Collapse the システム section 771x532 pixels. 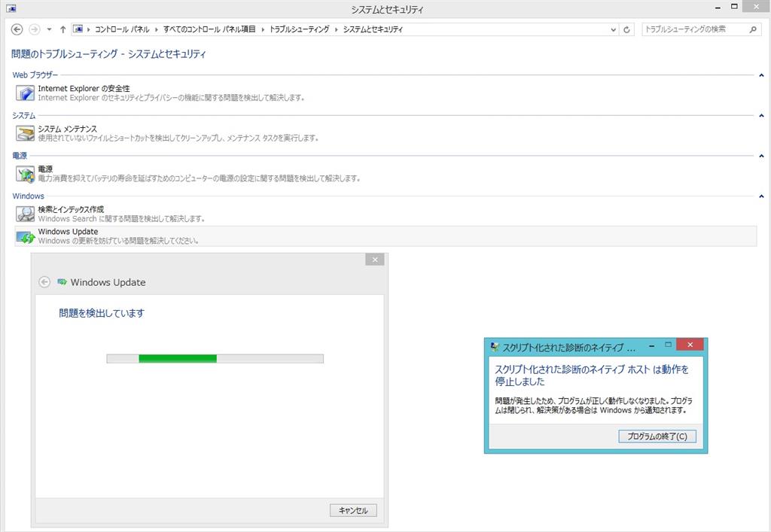tap(761, 115)
